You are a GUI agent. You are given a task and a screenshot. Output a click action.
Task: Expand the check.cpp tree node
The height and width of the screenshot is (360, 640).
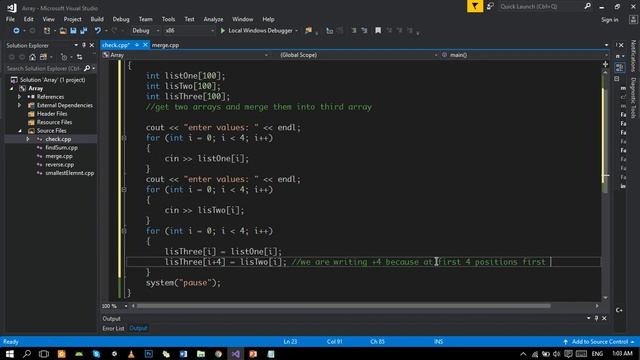tap(28, 139)
